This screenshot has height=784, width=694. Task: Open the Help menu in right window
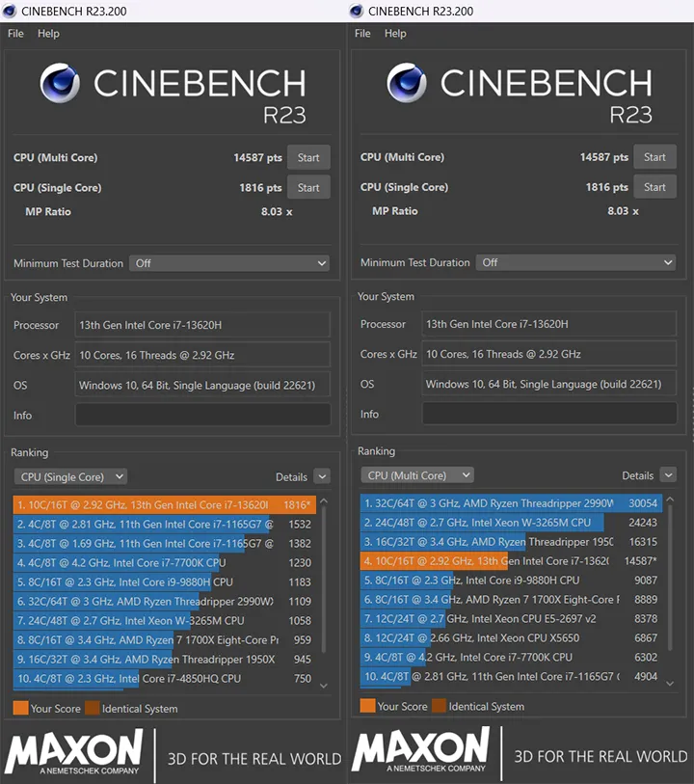[x=395, y=34]
